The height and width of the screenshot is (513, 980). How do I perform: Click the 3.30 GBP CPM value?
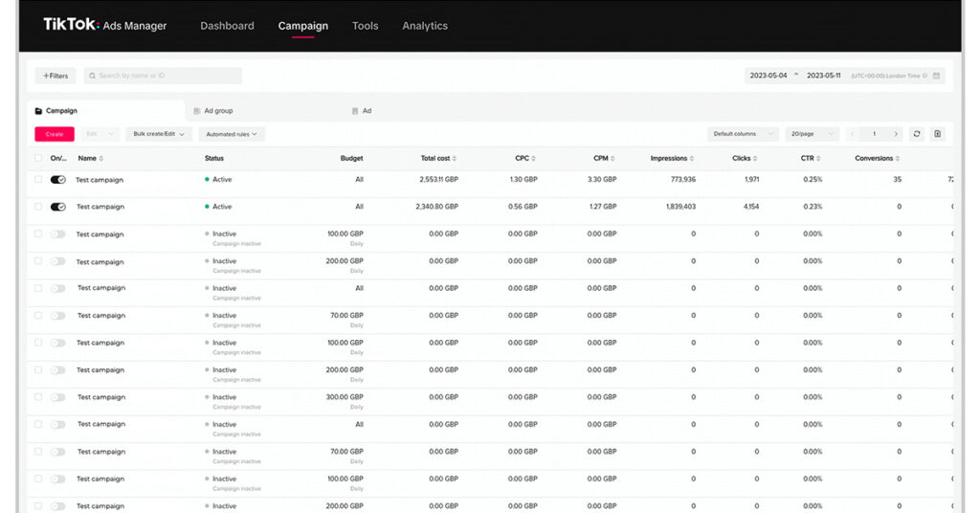[603, 179]
